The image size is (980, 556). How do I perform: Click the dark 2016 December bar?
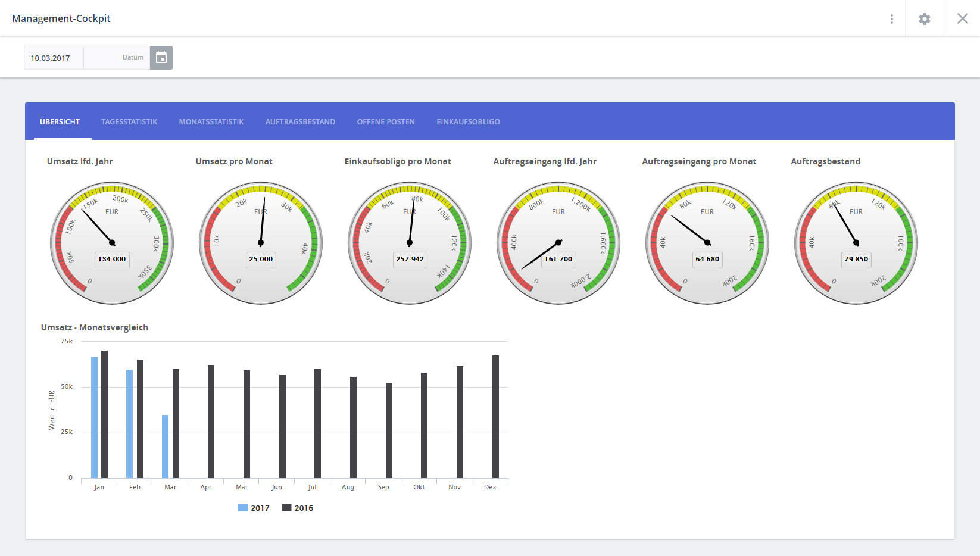coord(495,417)
